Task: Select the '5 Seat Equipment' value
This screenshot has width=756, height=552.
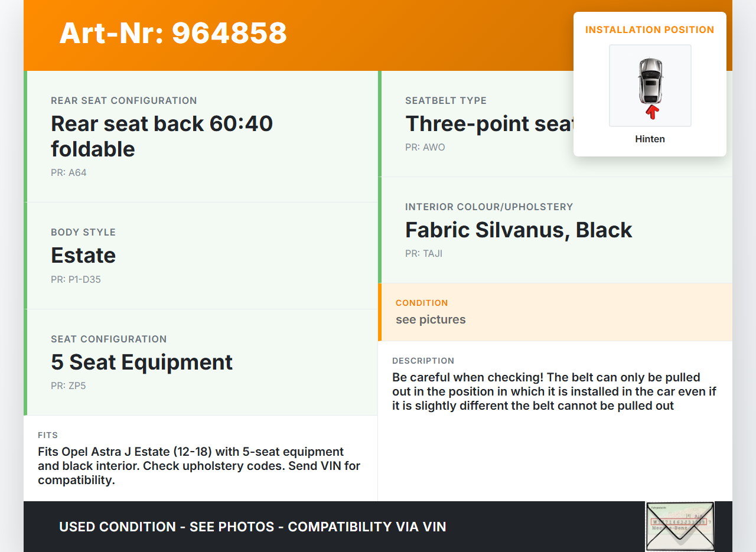Action: [142, 362]
